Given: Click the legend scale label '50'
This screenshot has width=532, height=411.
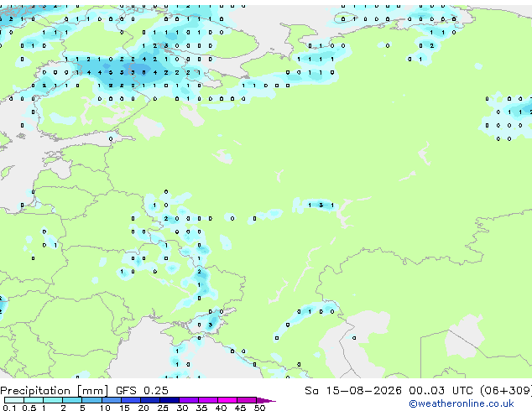Looking at the screenshot, I should (x=259, y=408).
